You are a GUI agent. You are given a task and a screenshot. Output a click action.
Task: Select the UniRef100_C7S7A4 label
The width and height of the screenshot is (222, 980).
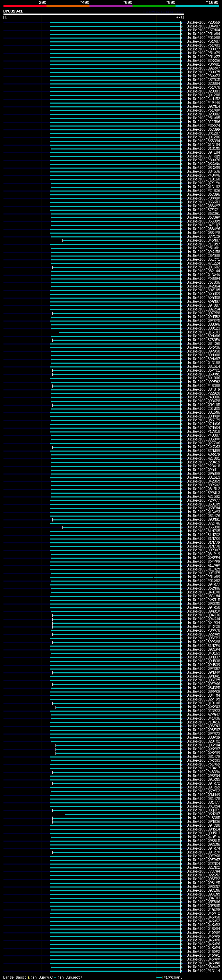coord(203,871)
